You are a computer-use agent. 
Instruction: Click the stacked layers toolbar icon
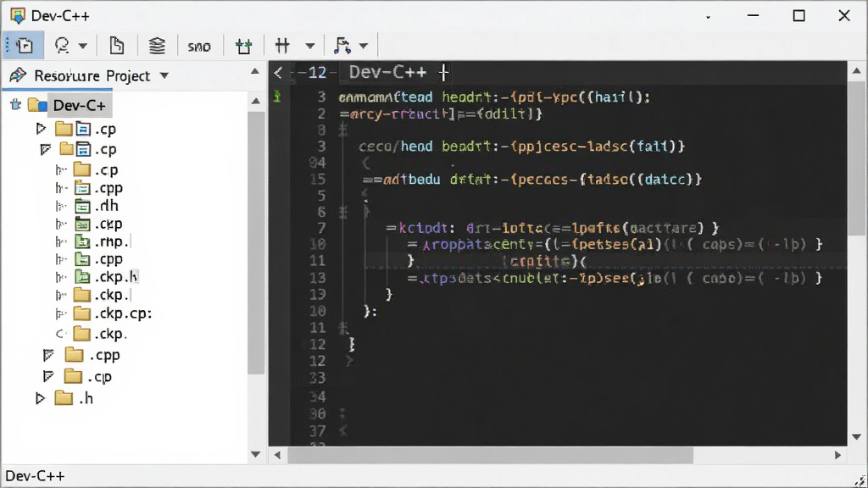[x=157, y=46]
